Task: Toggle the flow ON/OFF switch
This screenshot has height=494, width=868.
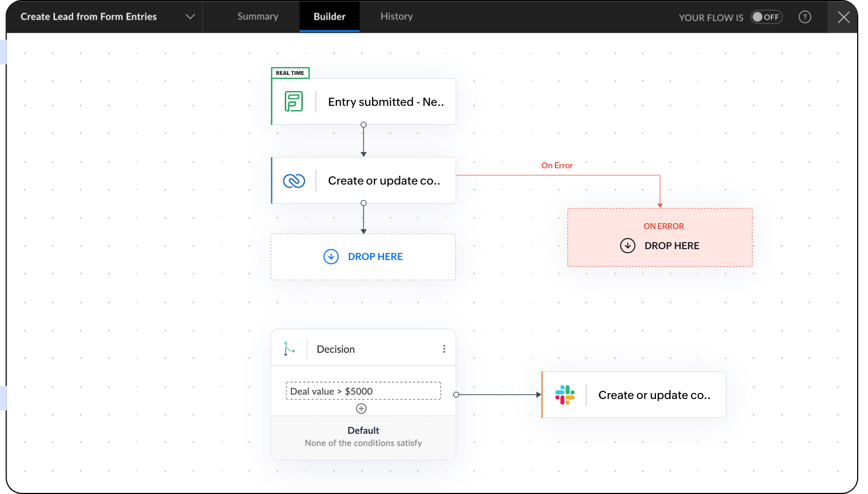Action: pos(766,17)
